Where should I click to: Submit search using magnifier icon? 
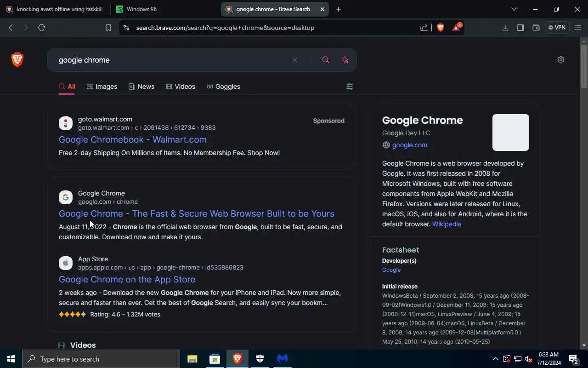(326, 60)
